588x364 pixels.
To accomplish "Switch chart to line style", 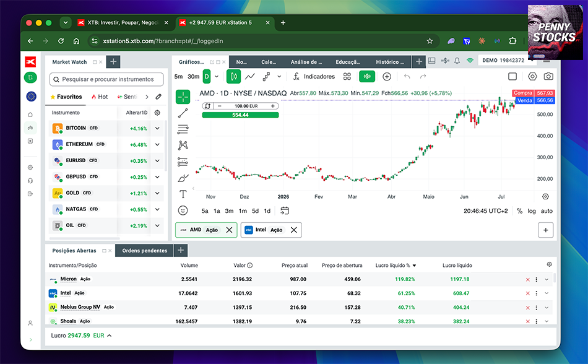I will [x=250, y=77].
